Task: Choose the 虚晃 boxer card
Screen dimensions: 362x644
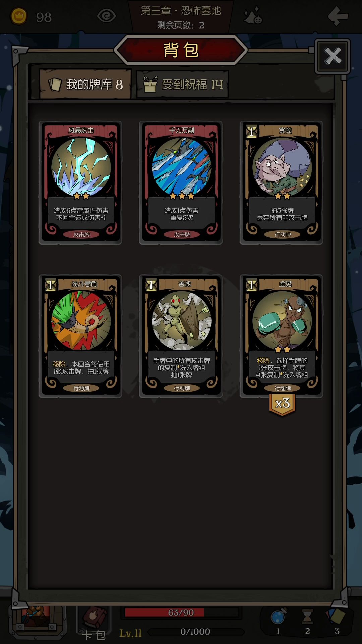Action: coord(282,336)
